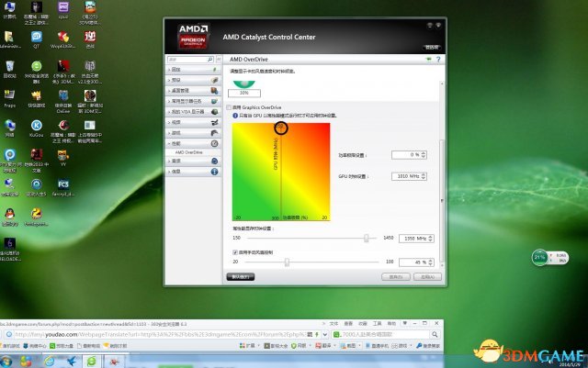Open the Computer icon on desktop
This screenshot has height=368, width=588.
point(10,10)
